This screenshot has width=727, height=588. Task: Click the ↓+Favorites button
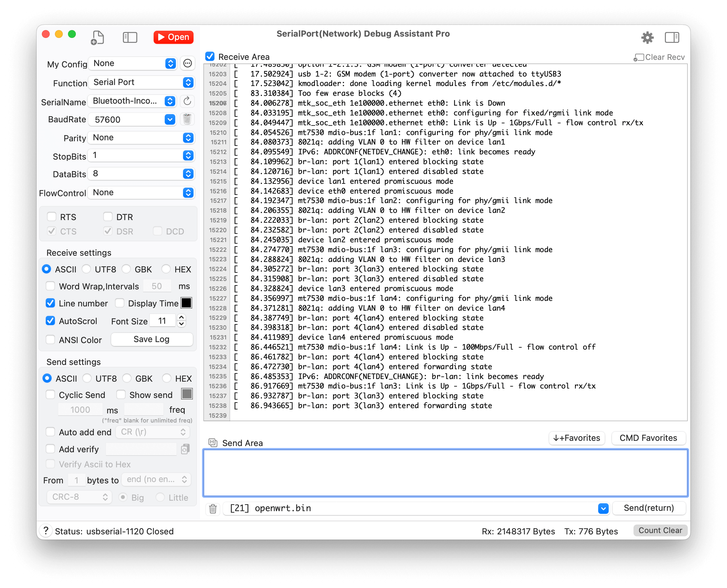click(x=576, y=438)
